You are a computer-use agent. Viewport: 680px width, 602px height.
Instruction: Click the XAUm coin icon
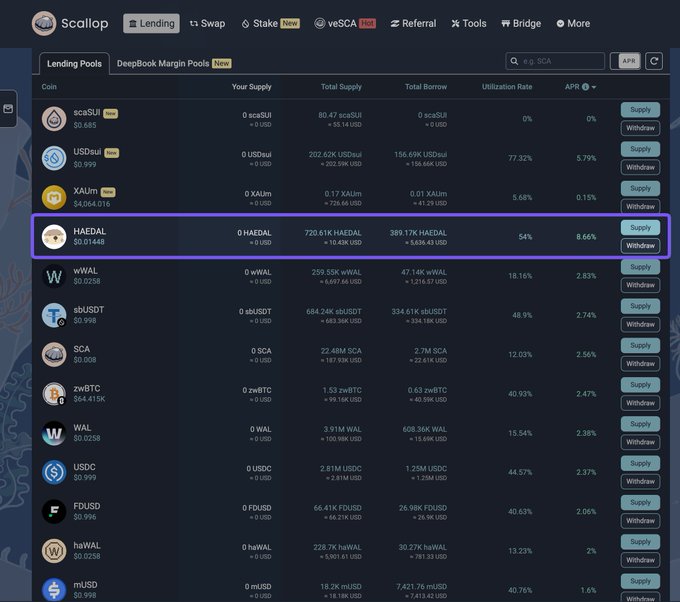pyautogui.click(x=54, y=197)
